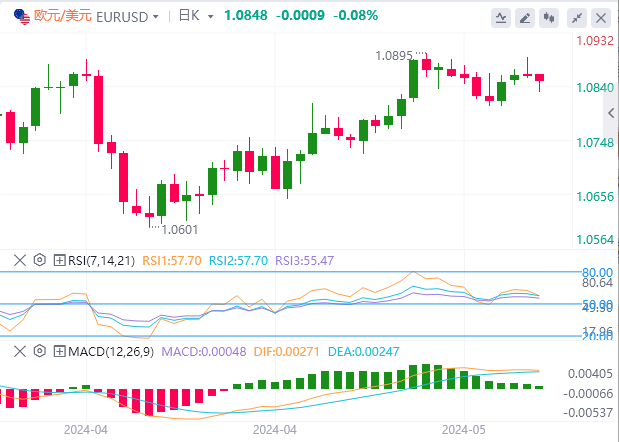The image size is (619, 442).
Task: Click the 1.0601 low price label
Action: 180,230
